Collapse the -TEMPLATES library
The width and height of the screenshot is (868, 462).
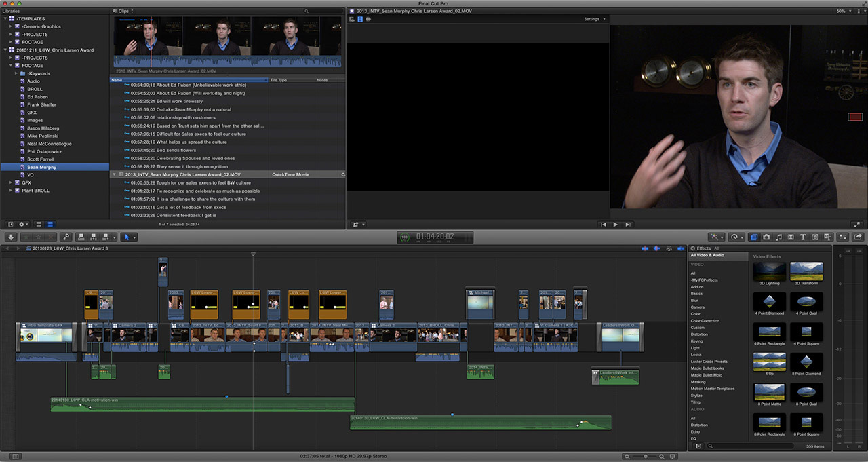[5, 19]
